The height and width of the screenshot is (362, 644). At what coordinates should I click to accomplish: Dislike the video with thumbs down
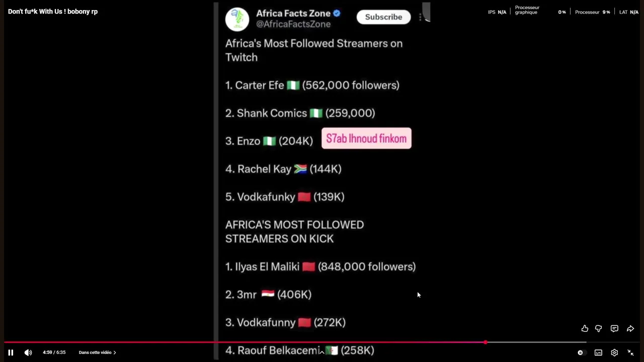pos(599,328)
